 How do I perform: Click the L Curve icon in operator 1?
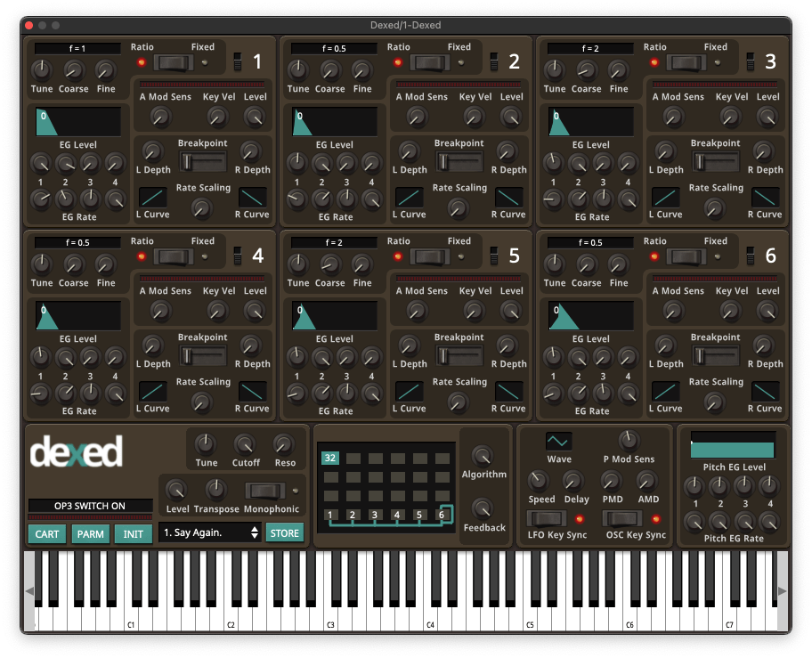(153, 198)
